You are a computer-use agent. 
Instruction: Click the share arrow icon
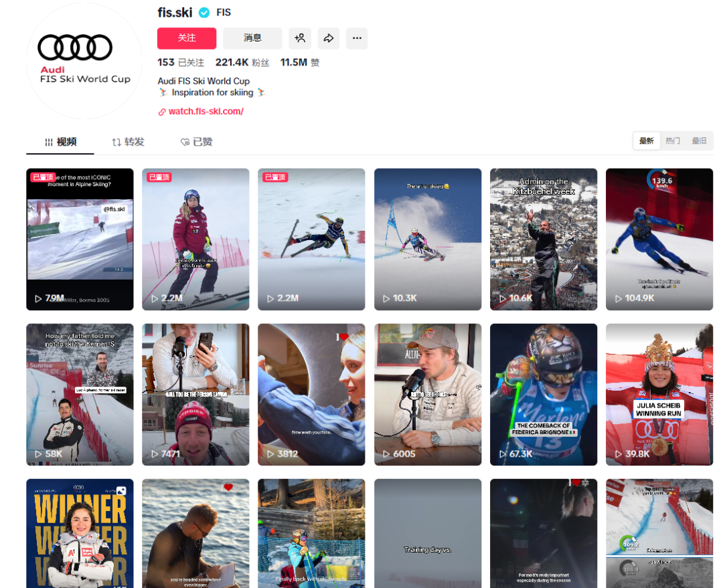click(328, 38)
